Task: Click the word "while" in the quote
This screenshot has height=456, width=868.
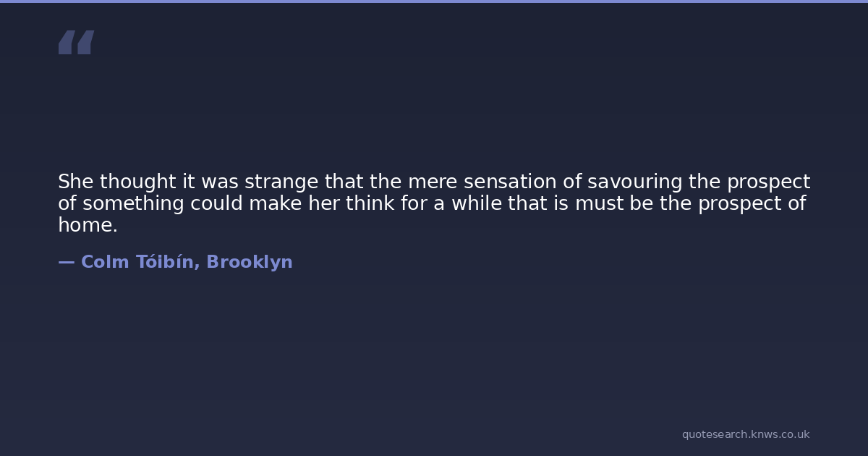Action: (x=477, y=203)
